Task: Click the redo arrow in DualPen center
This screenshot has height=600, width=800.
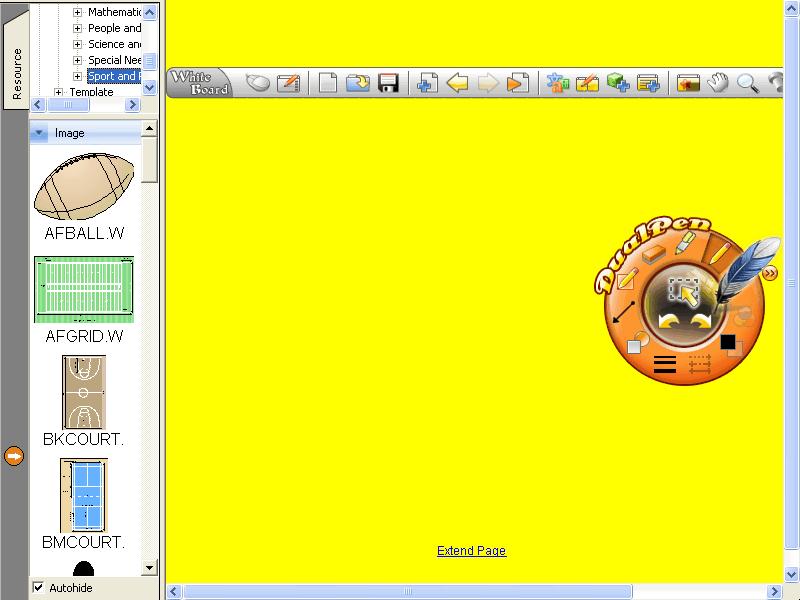Action: point(701,321)
